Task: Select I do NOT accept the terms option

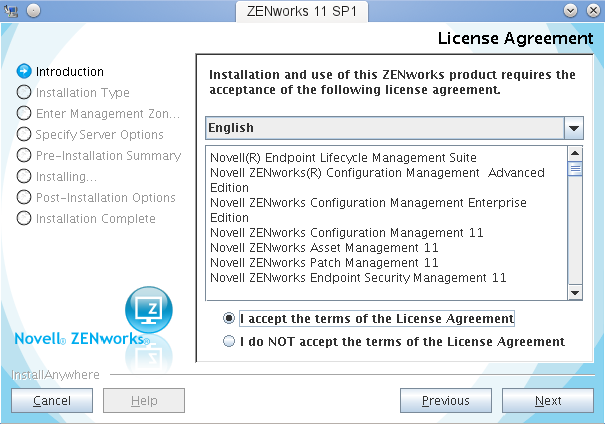Action: point(230,342)
